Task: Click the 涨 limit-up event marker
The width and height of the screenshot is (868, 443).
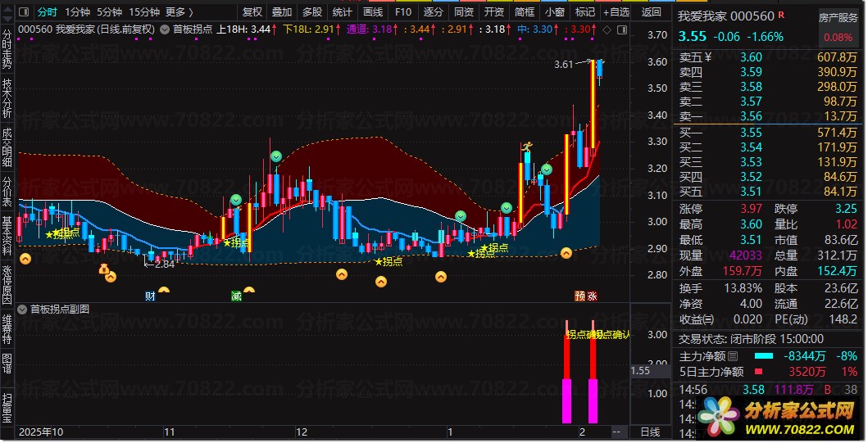Action: click(x=593, y=296)
